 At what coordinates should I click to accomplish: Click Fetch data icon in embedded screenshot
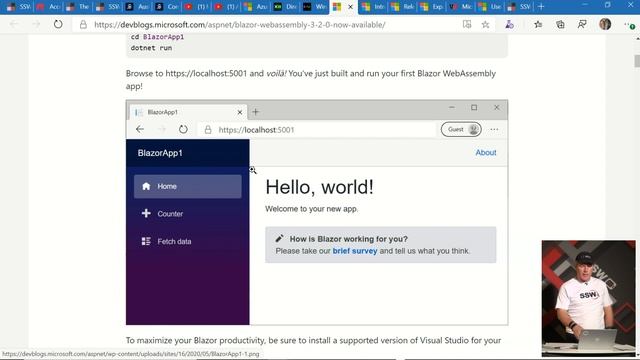click(x=146, y=241)
